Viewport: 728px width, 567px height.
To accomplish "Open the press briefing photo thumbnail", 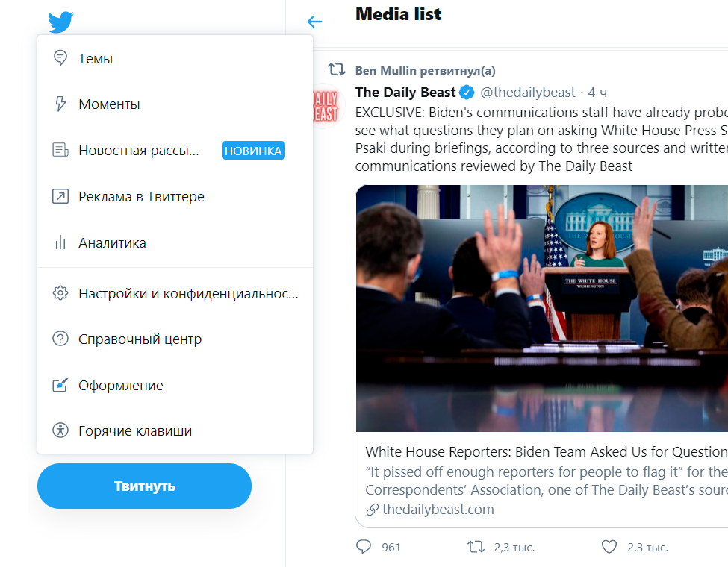I will [541, 308].
